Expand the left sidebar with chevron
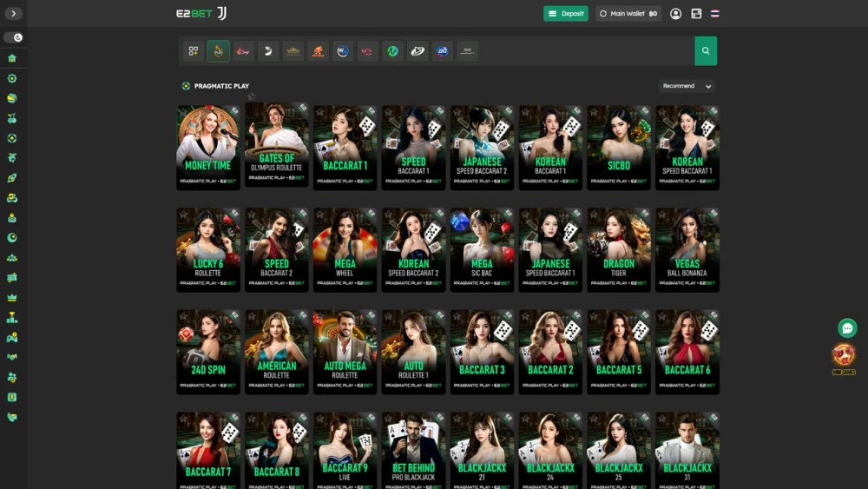This screenshot has width=868, height=489. (13, 13)
